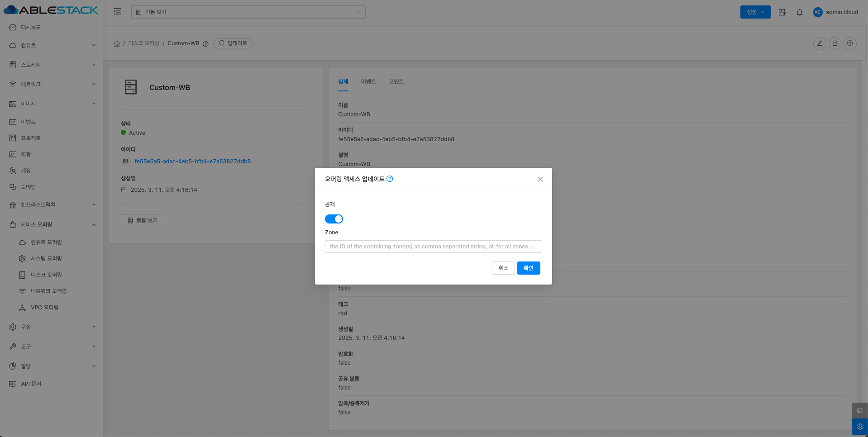Open the admin cloud user menu
This screenshot has height=437, width=868.
(835, 12)
